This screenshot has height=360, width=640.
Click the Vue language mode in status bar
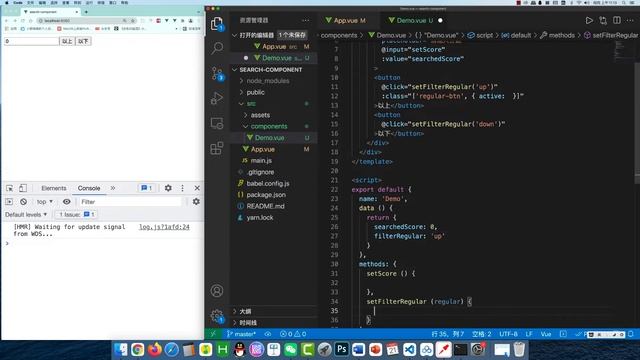546,334
